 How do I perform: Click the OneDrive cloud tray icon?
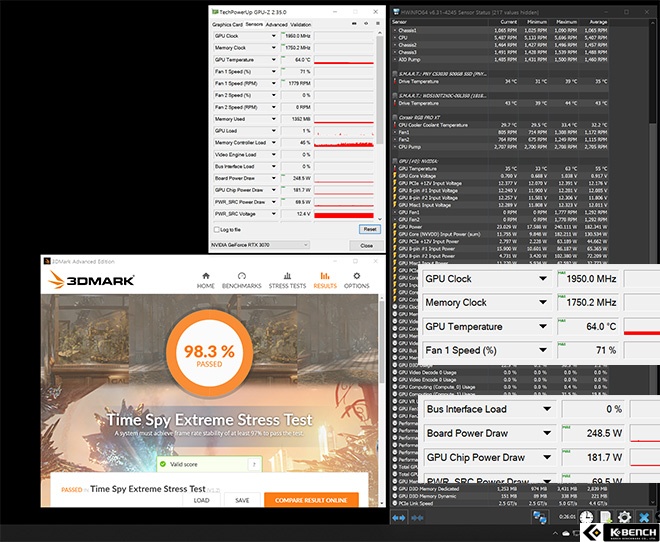(567, 534)
